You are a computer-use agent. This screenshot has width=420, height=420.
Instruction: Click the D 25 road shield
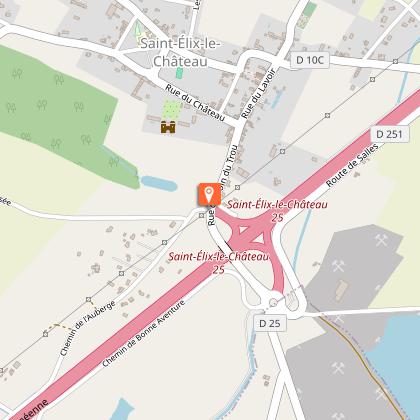(270, 323)
